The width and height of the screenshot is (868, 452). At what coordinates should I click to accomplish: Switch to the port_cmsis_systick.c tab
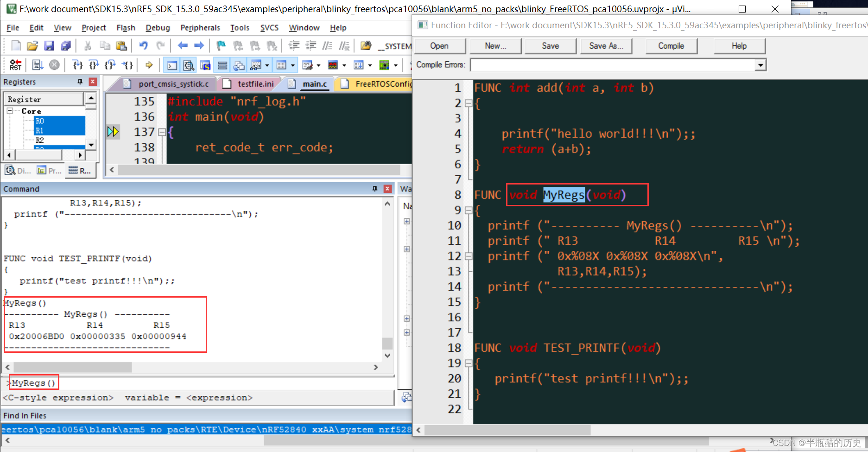169,84
